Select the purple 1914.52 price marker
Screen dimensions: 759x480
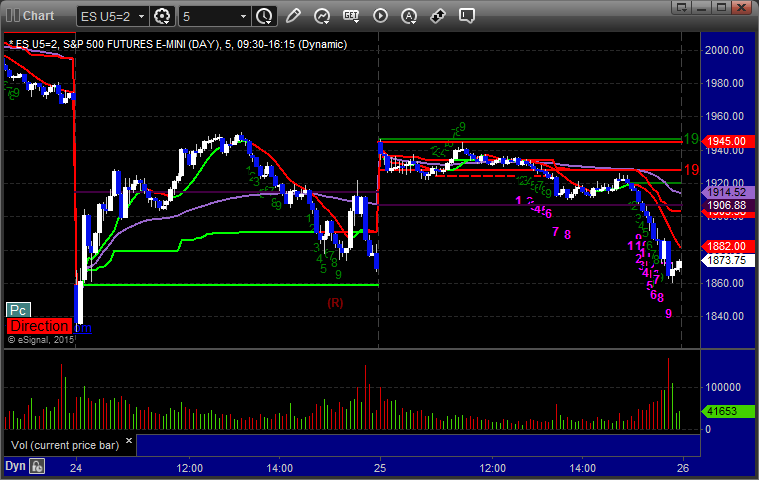(728, 192)
